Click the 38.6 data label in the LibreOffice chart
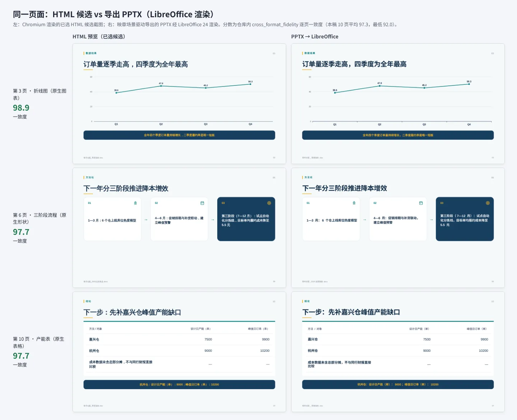Image resolution: width=517 pixels, height=420 pixels. tap(335, 90)
